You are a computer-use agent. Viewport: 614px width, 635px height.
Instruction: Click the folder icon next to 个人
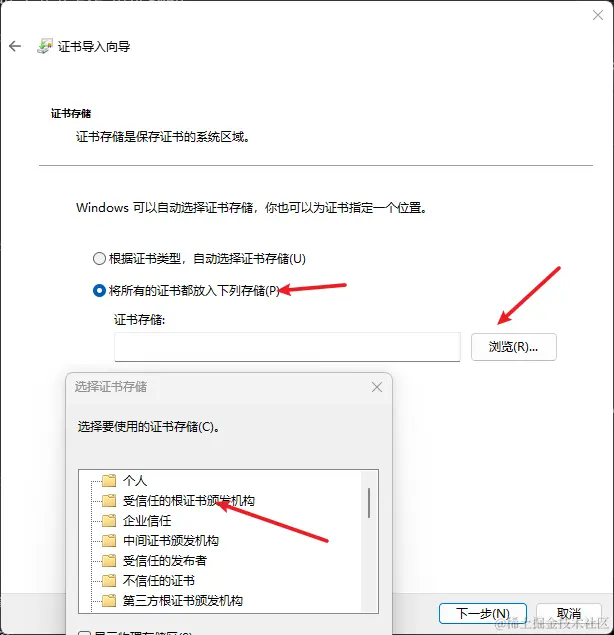click(x=109, y=481)
